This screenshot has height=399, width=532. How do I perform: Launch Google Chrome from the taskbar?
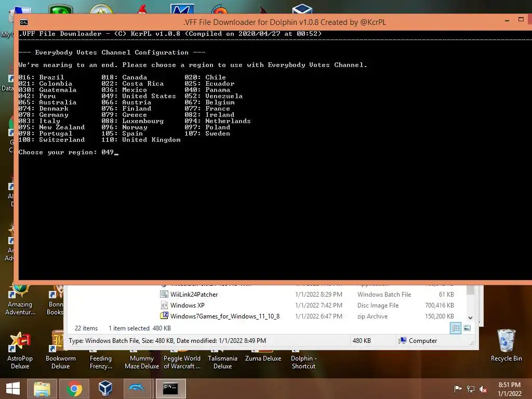pos(74,389)
